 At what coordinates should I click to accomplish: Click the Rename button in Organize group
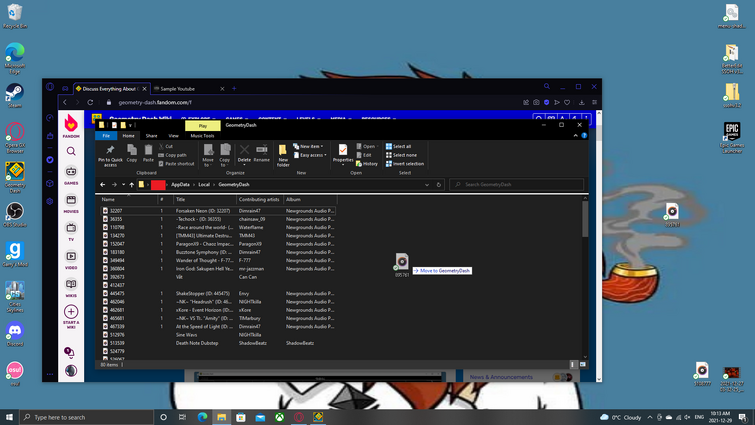(261, 154)
